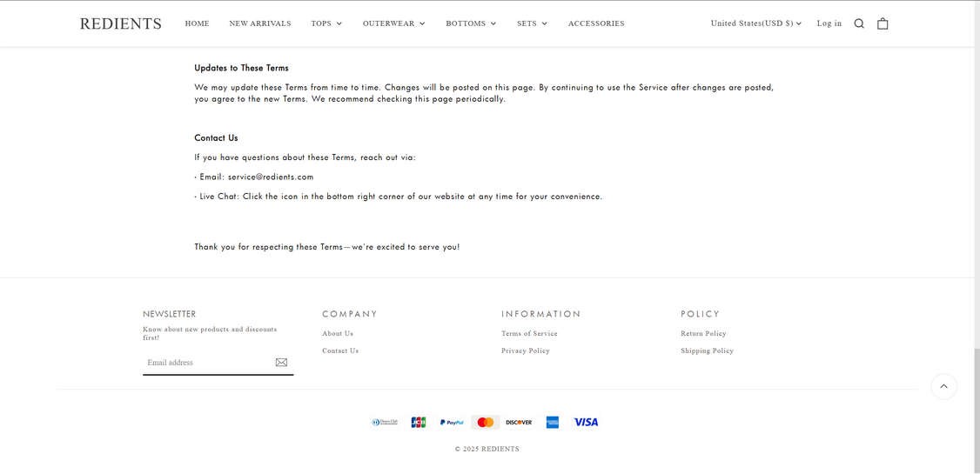Screen dimensions: 980x474
Task: Expand the Tops dropdown menu
Action: pyautogui.click(x=326, y=23)
